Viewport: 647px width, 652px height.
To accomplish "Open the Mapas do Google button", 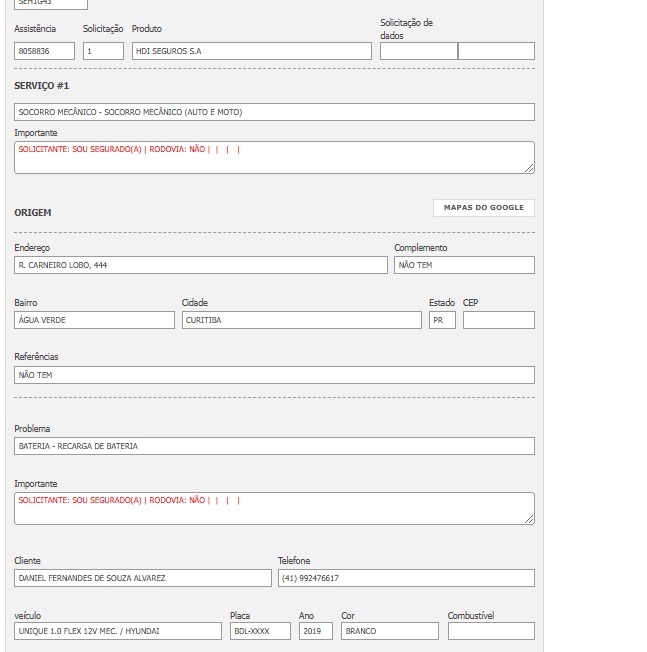I will tap(484, 208).
